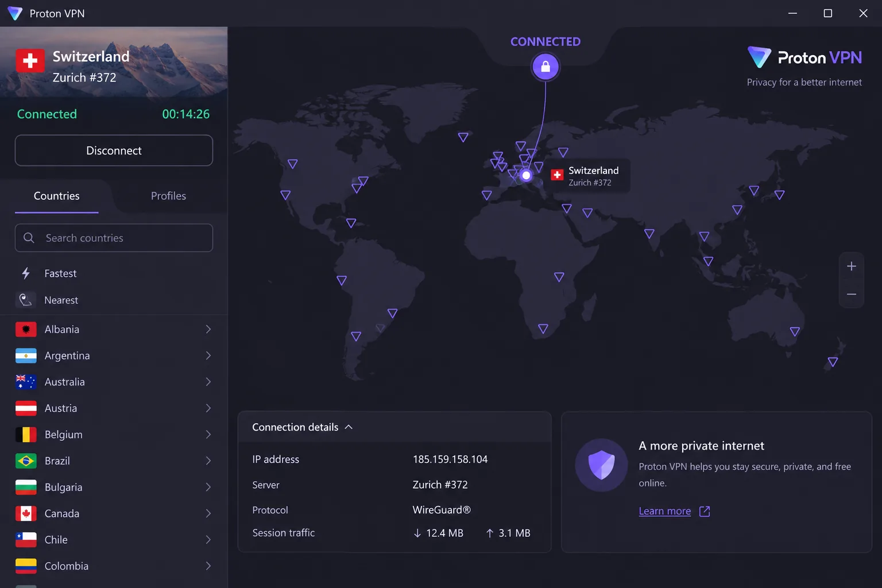
Task: Click the shield privacy icon
Action: pos(602,465)
